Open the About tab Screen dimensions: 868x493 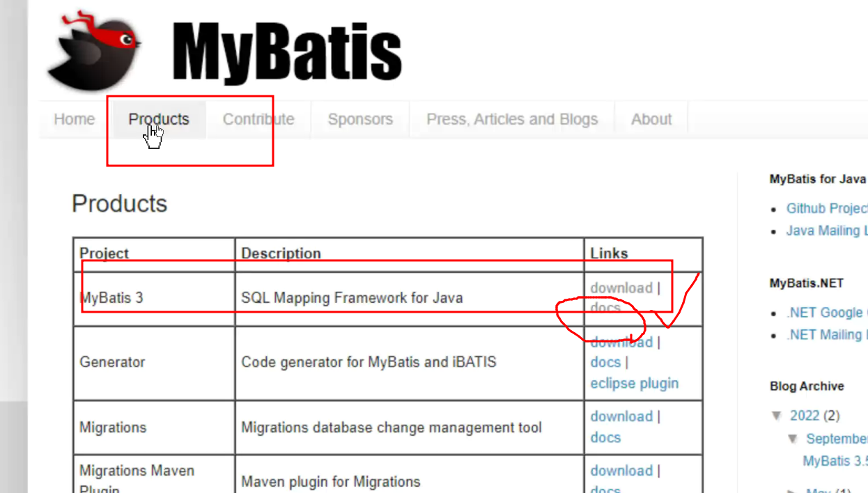click(651, 119)
